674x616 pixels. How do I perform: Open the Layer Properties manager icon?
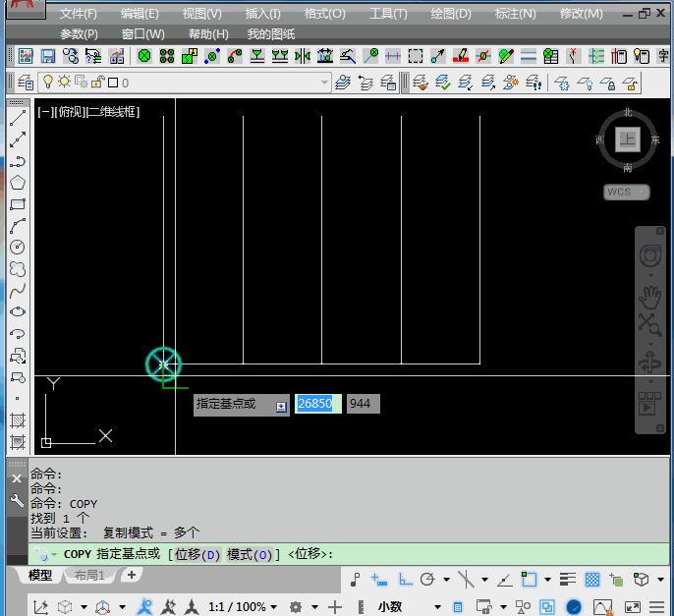coord(26,83)
